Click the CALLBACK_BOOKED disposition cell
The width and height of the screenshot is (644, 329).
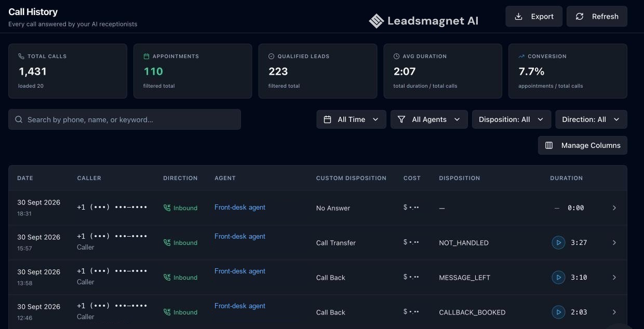click(x=472, y=312)
